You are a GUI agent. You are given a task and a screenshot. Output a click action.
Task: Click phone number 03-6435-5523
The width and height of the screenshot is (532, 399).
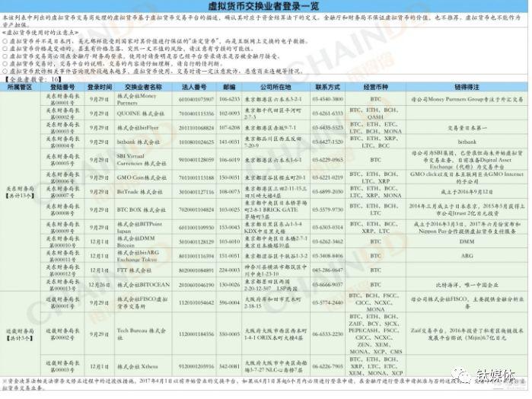[x=327, y=128]
